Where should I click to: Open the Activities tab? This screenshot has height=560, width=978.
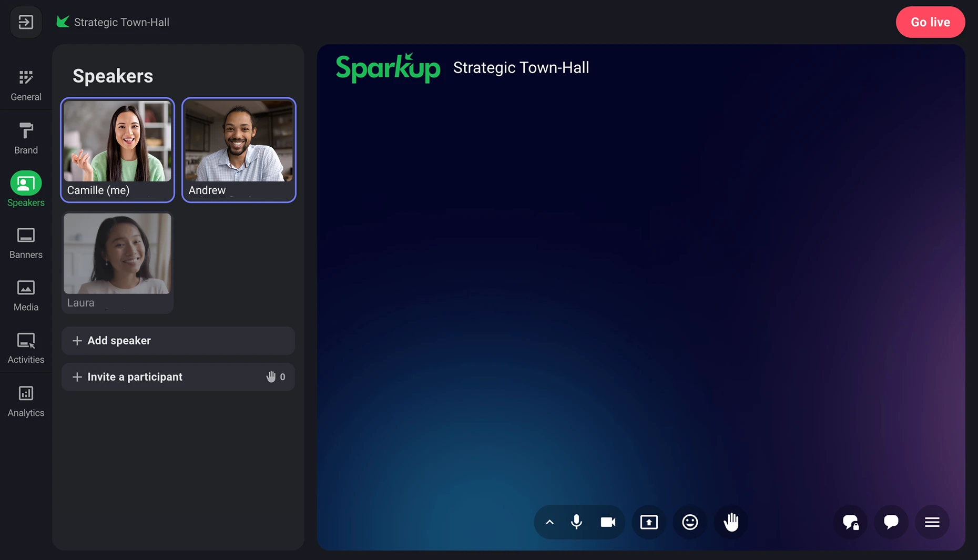(x=26, y=348)
